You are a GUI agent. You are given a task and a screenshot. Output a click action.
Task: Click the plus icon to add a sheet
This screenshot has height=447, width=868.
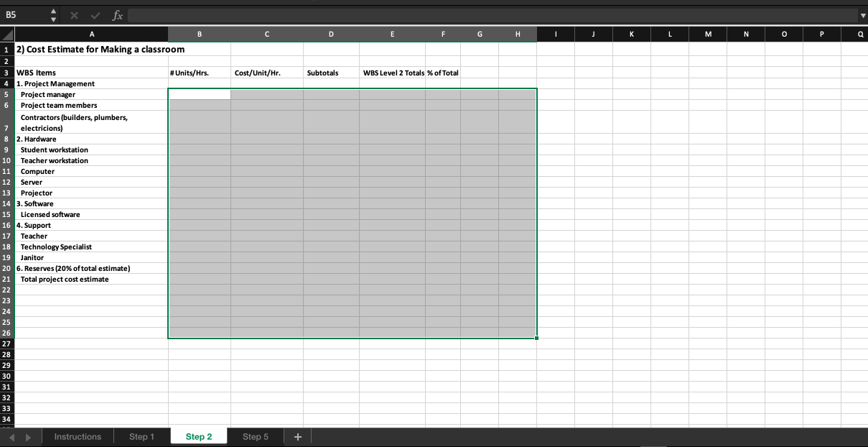point(297,436)
